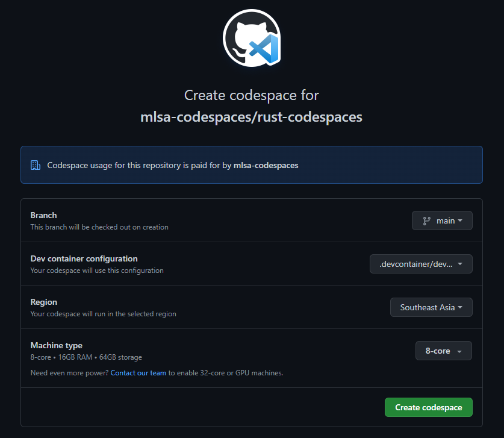Image resolution: width=504 pixels, height=438 pixels.
Task: Click the bold mlsa-codespaces name in banner
Action: pos(266,165)
